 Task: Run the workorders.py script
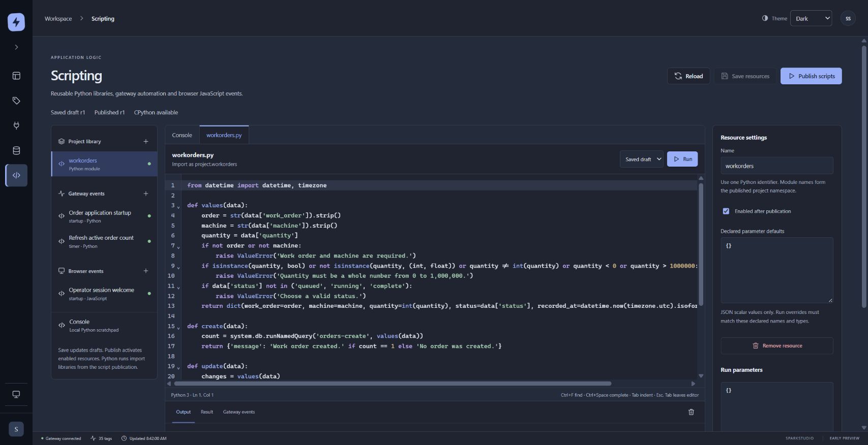(x=682, y=159)
